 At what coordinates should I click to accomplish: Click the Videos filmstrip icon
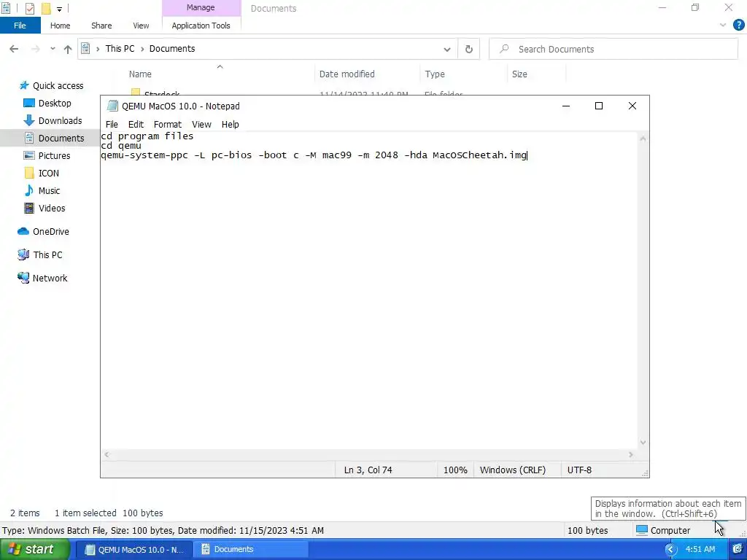tap(29, 208)
